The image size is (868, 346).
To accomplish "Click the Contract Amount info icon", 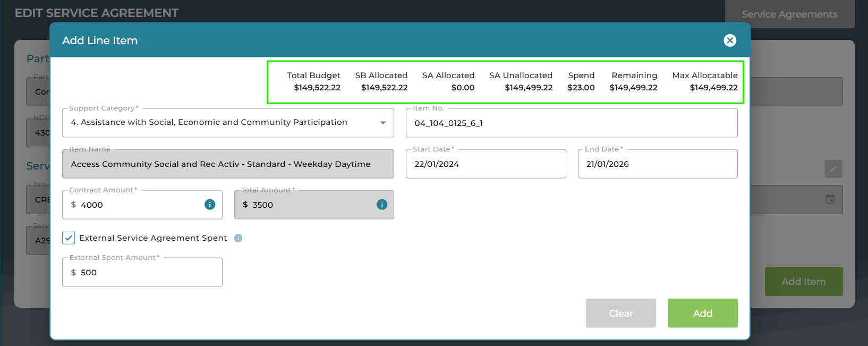I will (210, 205).
